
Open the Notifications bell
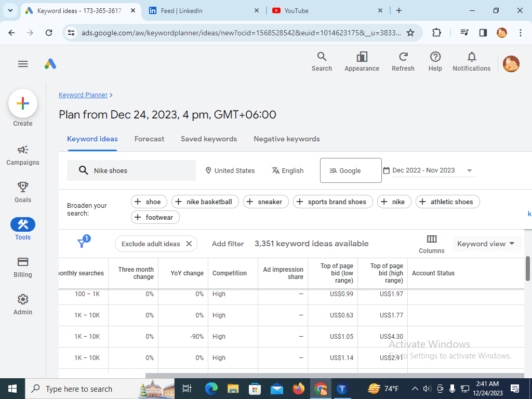[x=471, y=62]
